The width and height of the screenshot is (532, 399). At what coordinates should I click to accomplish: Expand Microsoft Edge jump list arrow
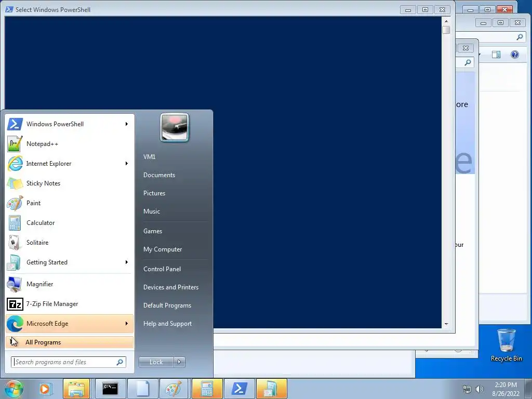point(127,324)
